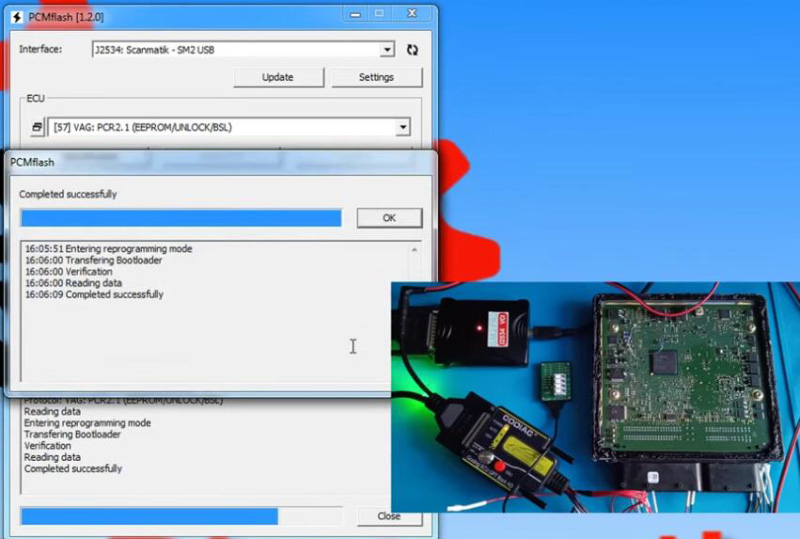Confirm the dialog with the OK button
Viewport: 800px width, 539px height.
click(389, 218)
